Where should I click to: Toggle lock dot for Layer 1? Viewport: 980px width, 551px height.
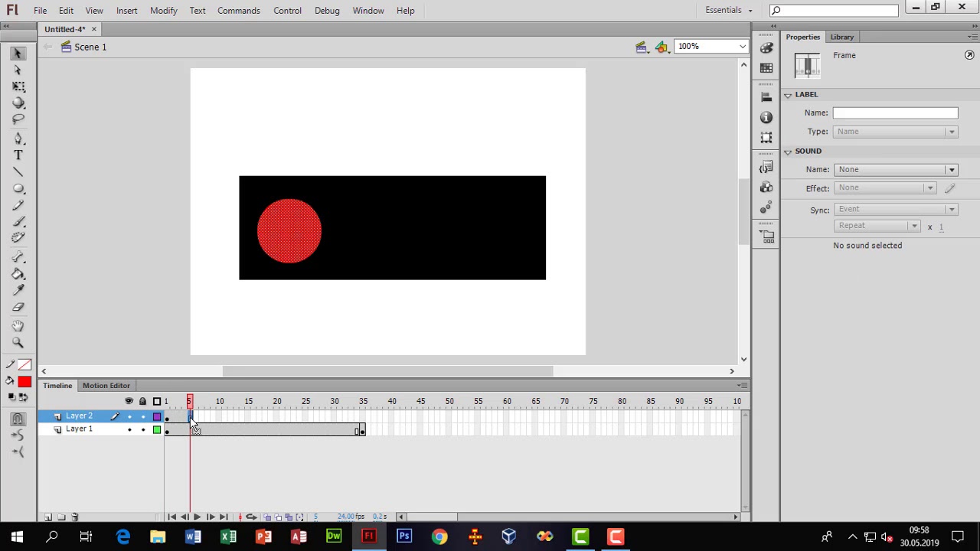coord(142,429)
